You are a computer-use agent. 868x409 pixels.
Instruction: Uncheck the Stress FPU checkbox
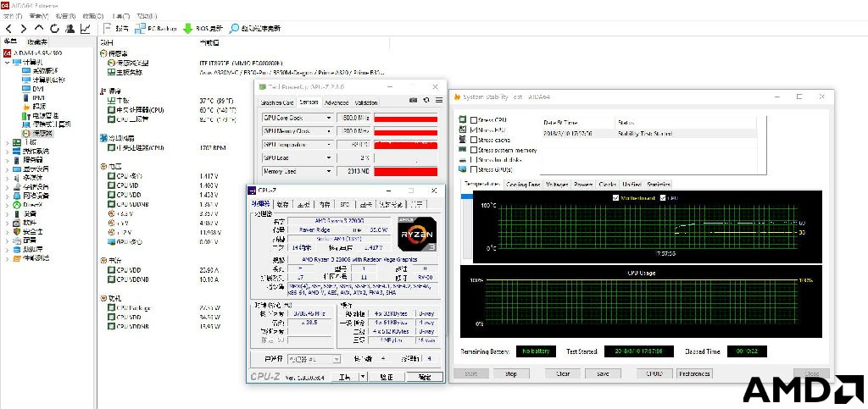(x=474, y=130)
